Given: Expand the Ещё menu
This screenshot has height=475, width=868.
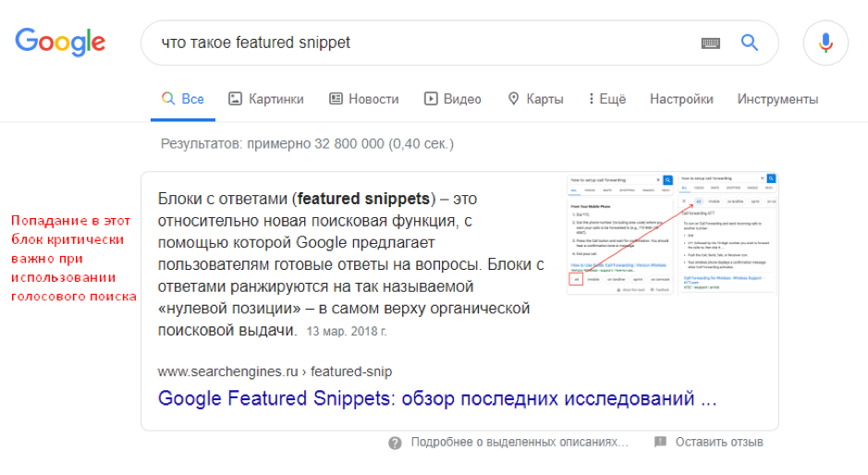Looking at the screenshot, I should point(607,99).
